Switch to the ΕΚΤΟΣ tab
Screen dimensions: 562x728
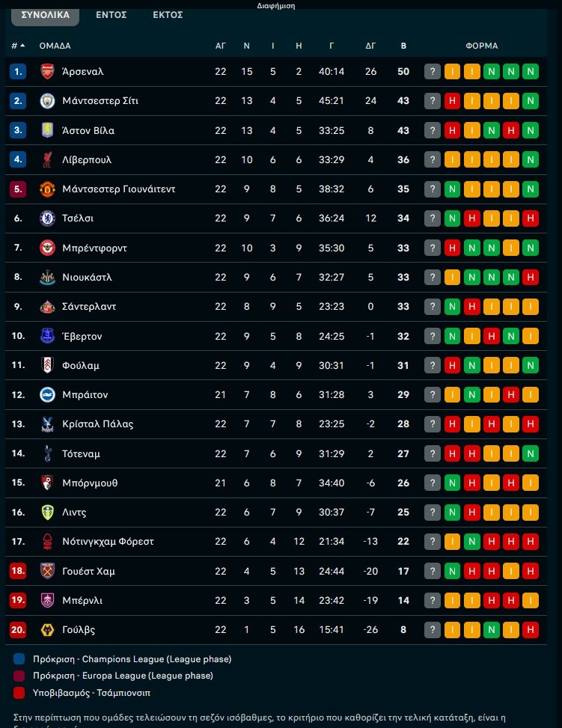tap(168, 14)
